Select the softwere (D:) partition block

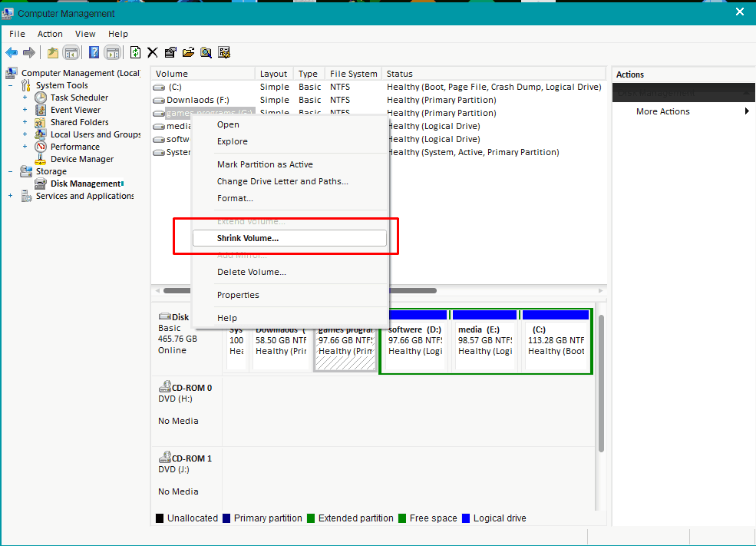point(416,340)
